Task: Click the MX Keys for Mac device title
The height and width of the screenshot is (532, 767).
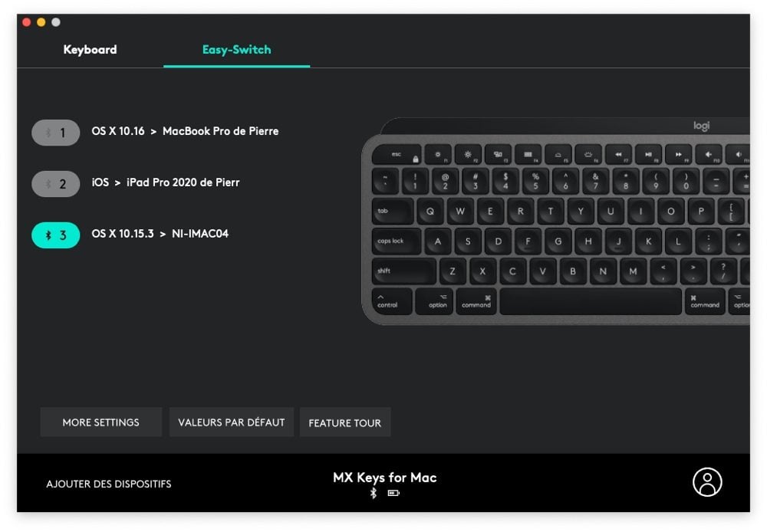Action: [385, 478]
